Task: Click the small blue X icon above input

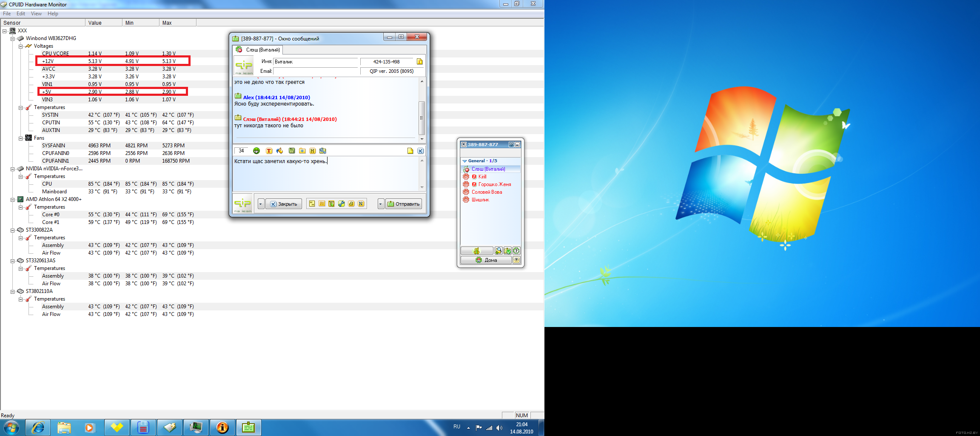Action: (x=420, y=151)
